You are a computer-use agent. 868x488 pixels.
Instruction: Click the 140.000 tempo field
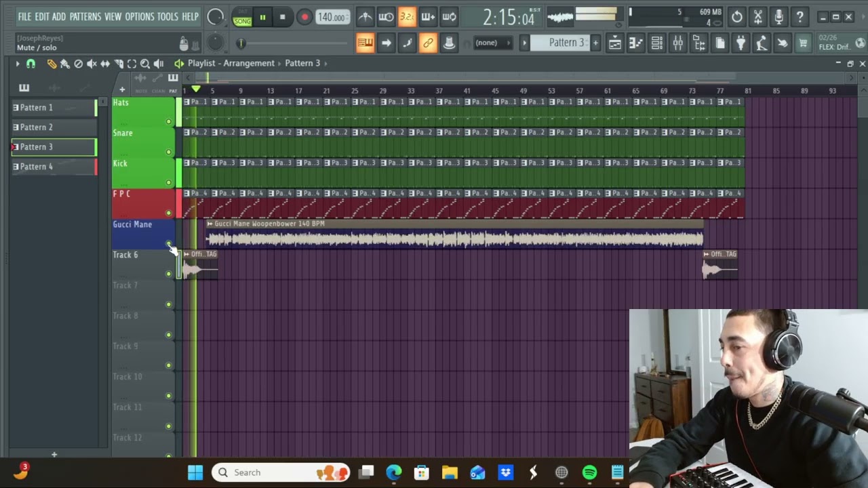tap(332, 18)
